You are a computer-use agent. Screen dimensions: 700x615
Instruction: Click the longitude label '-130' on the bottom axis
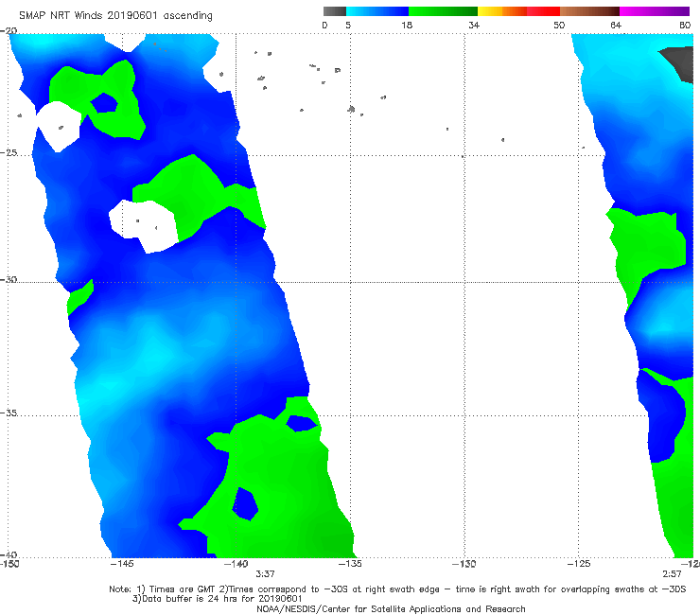(464, 564)
